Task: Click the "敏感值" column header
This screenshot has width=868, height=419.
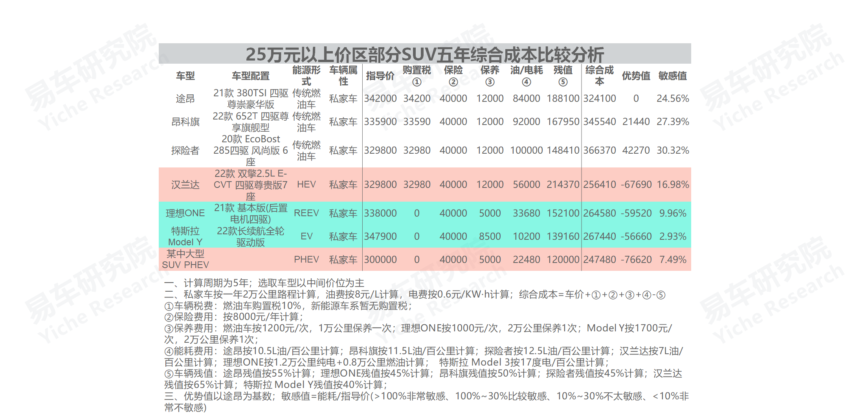Action: [673, 76]
